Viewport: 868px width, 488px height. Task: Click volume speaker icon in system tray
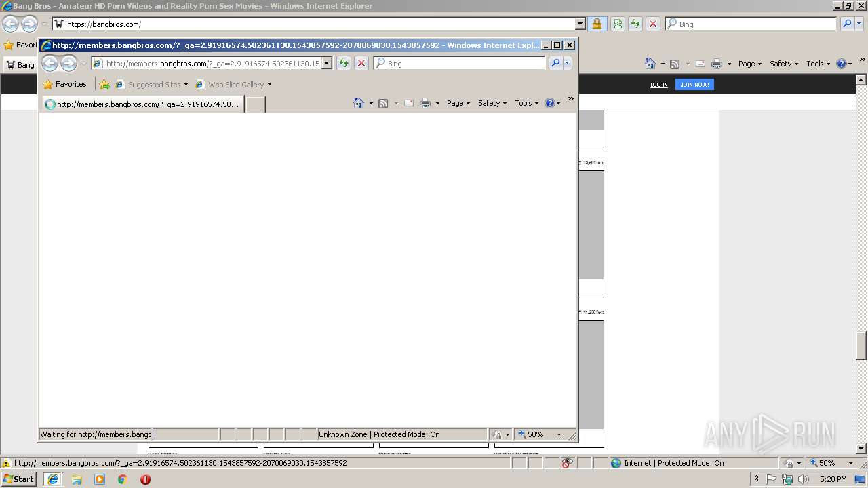tap(804, 479)
